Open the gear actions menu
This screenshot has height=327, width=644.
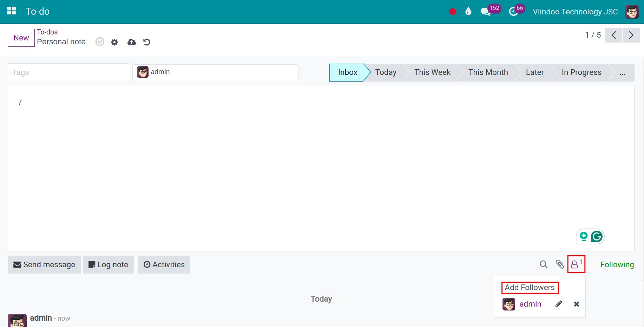114,42
